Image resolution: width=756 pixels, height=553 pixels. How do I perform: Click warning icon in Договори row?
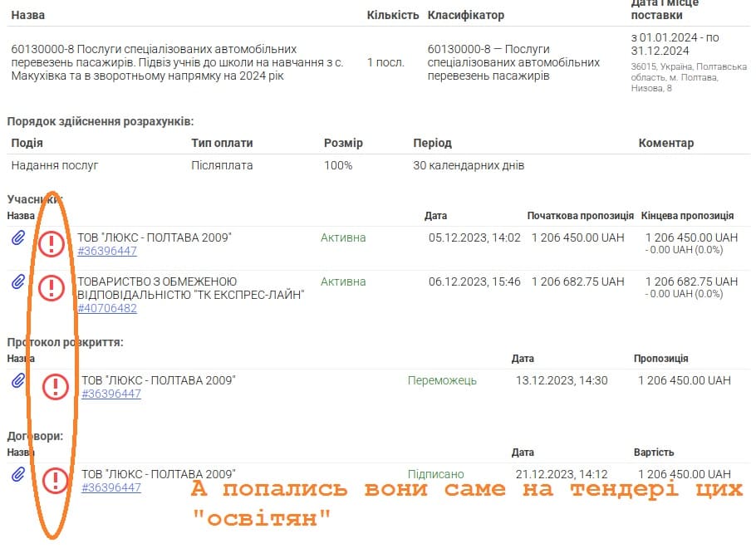(56, 481)
